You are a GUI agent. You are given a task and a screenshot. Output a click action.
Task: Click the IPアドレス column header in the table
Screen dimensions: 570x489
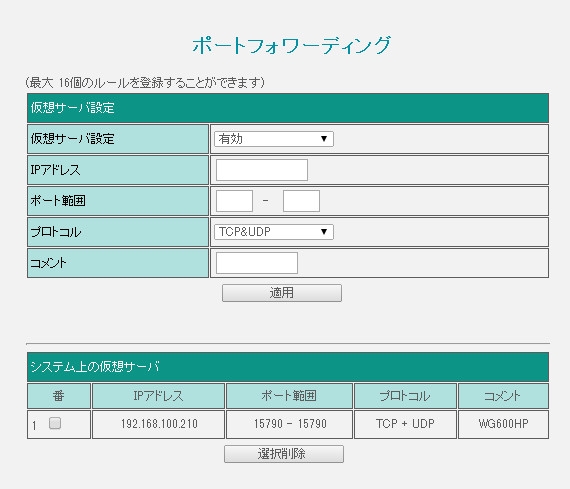[x=158, y=396]
